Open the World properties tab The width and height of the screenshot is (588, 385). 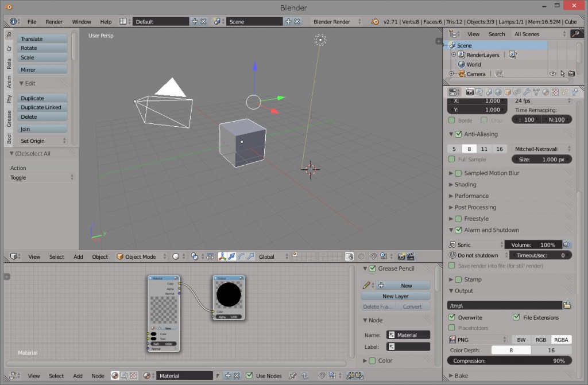497,92
